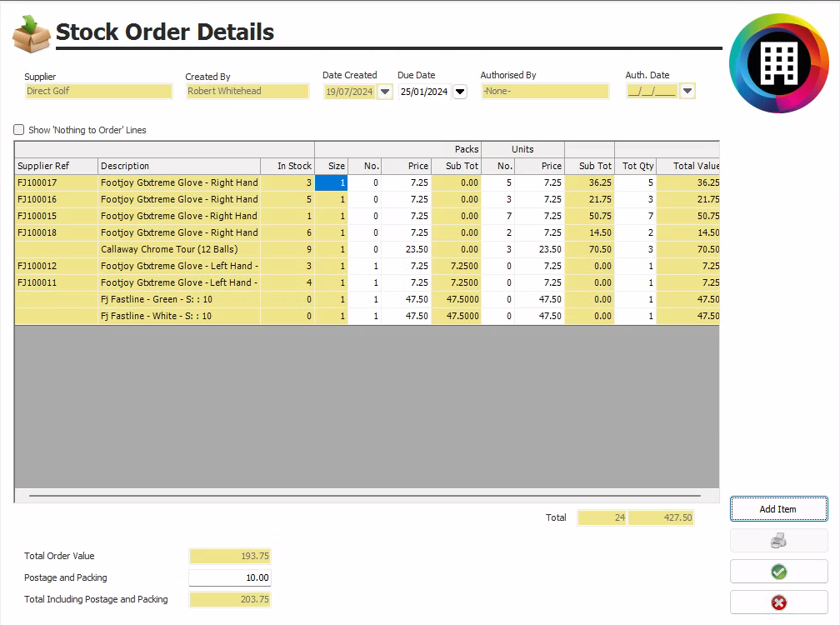The height and width of the screenshot is (625, 840).
Task: Click the Due Date field 25/01/2024
Action: tap(425, 92)
